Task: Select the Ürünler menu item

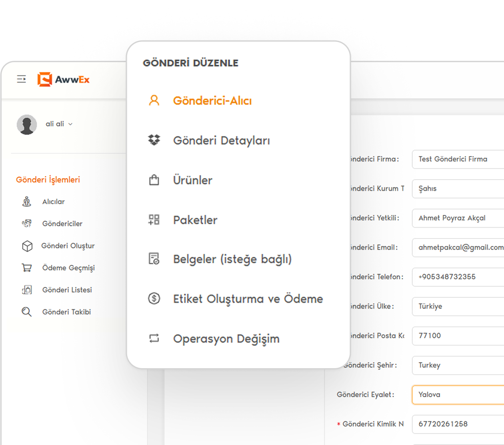Action: pos(193,180)
